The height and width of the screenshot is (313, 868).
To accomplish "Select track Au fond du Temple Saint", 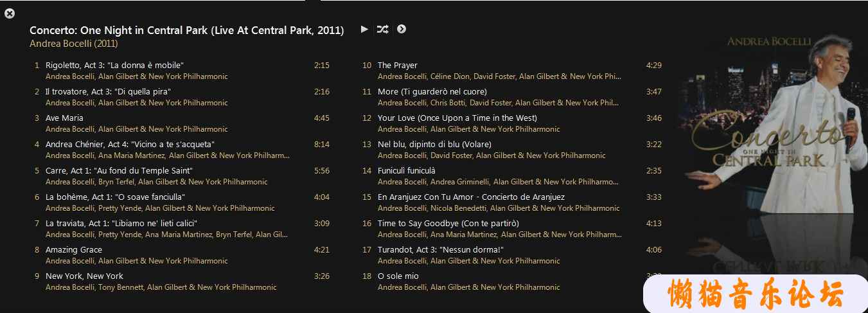I will (119, 170).
